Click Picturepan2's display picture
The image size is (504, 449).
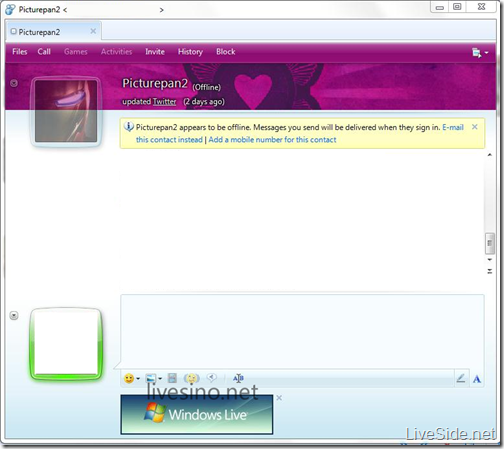66,111
